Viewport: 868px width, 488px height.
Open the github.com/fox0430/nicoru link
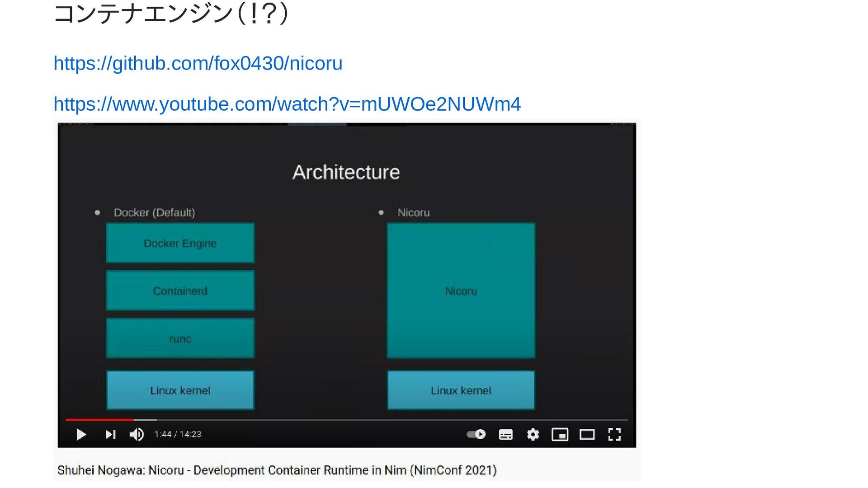[198, 63]
